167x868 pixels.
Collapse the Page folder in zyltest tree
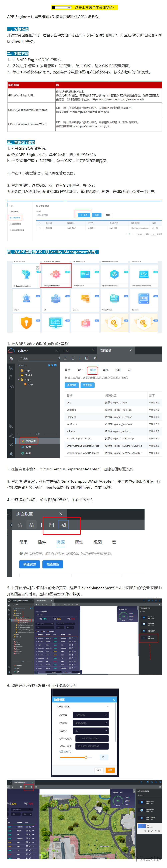(19, 379)
